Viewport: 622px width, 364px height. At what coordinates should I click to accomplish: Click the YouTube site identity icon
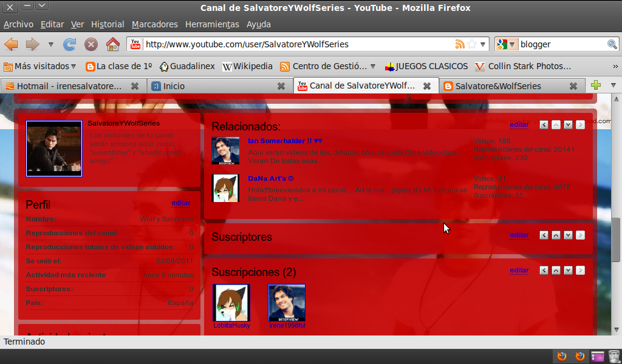135,44
